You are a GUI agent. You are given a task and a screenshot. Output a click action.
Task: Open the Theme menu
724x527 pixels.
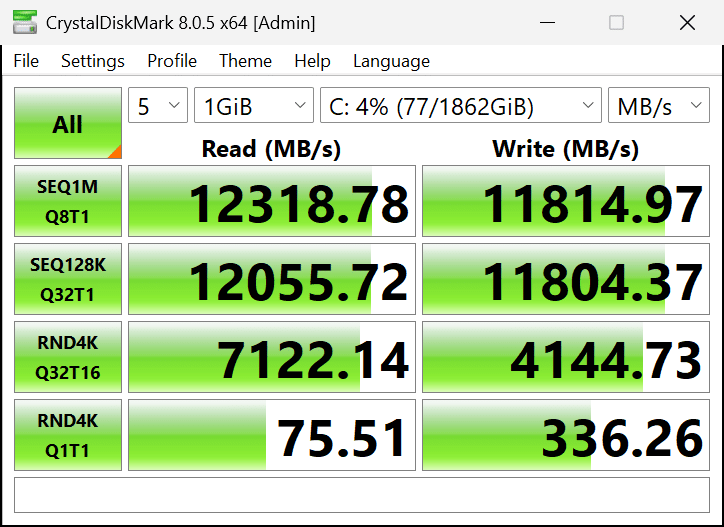point(245,61)
